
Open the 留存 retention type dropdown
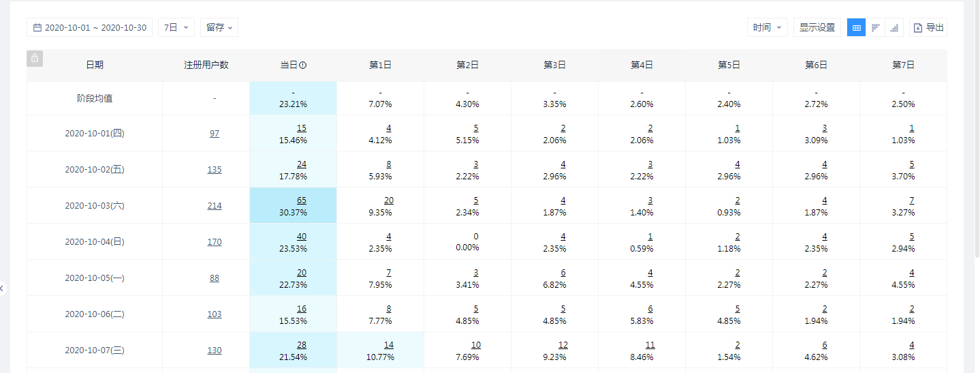click(x=219, y=28)
